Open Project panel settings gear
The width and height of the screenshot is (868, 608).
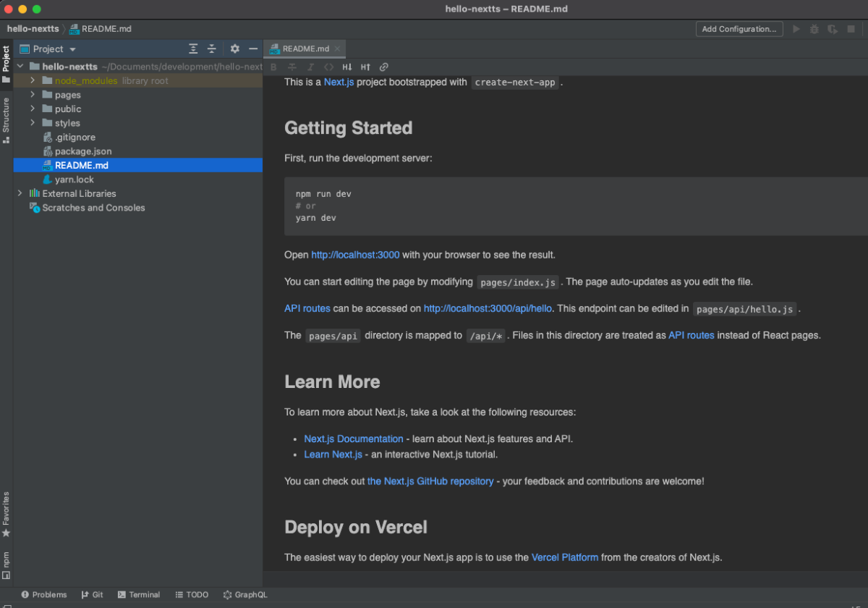point(235,48)
